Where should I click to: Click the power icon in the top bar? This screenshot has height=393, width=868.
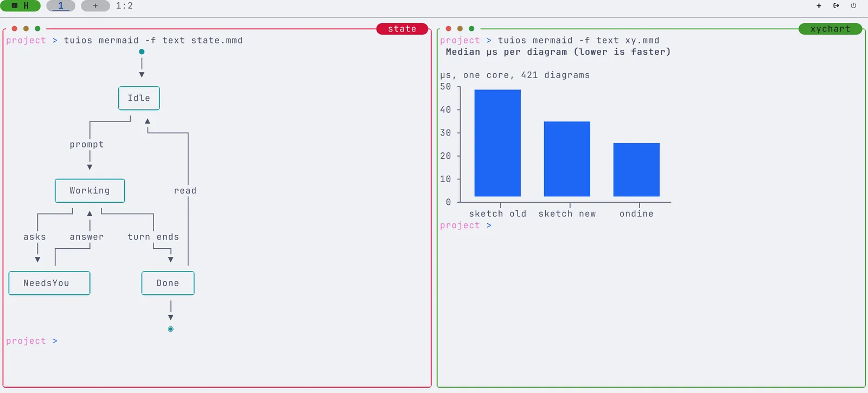tap(853, 6)
